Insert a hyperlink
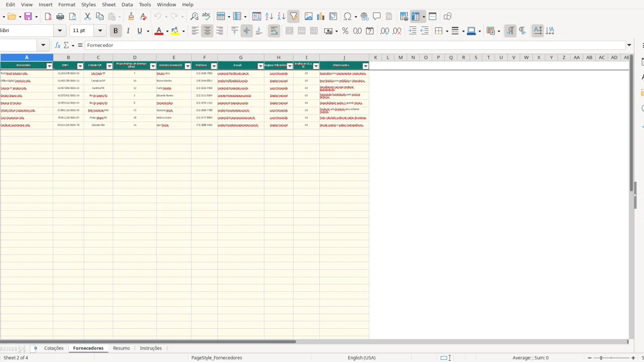This screenshot has height=362, width=644. [x=365, y=17]
